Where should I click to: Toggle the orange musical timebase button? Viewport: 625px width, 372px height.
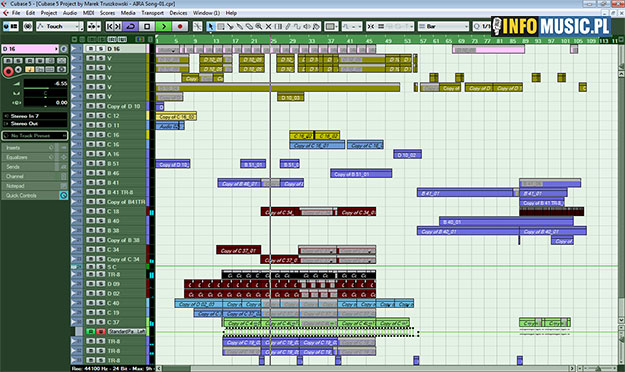[x=29, y=70]
